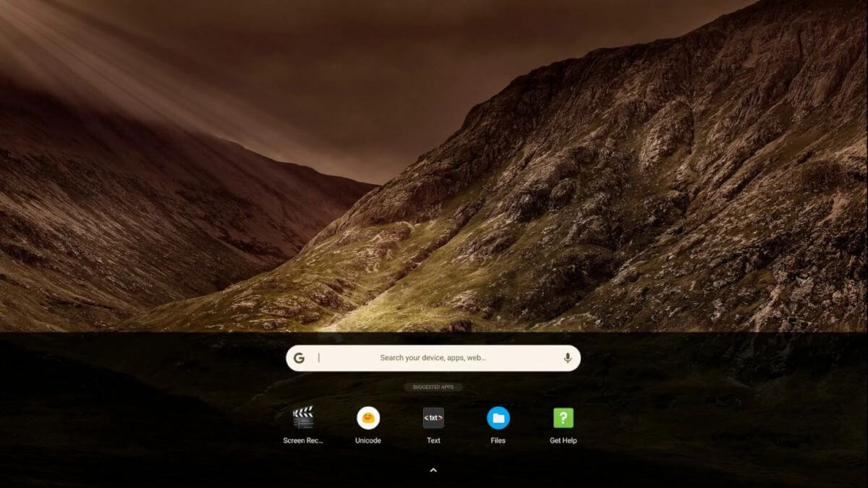The image size is (868, 488).
Task: Click the Google G logo in search bar
Action: click(x=299, y=356)
